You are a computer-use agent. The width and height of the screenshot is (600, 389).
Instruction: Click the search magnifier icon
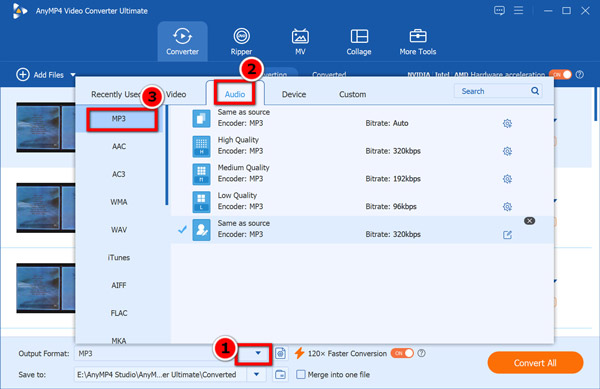tap(535, 91)
